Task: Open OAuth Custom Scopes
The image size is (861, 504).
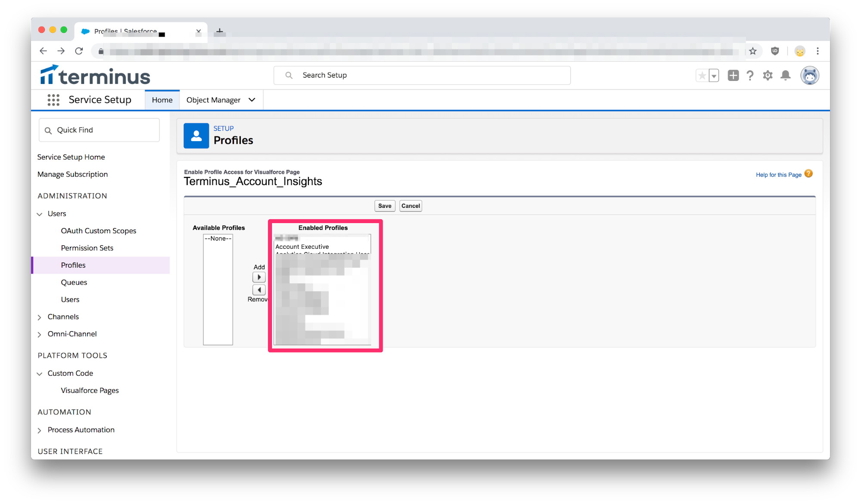Action: click(99, 231)
